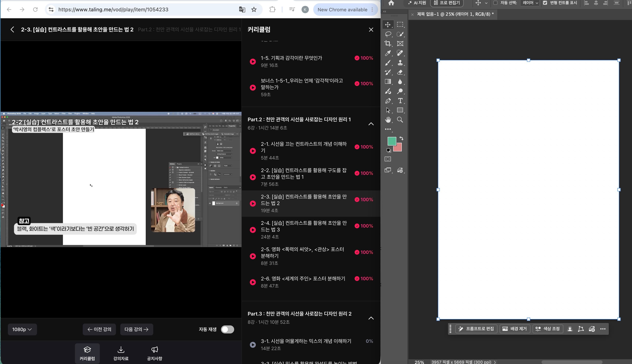This screenshot has width=632, height=364.
Task: Open the move tool preset dropdown arrow
Action: (486, 3)
